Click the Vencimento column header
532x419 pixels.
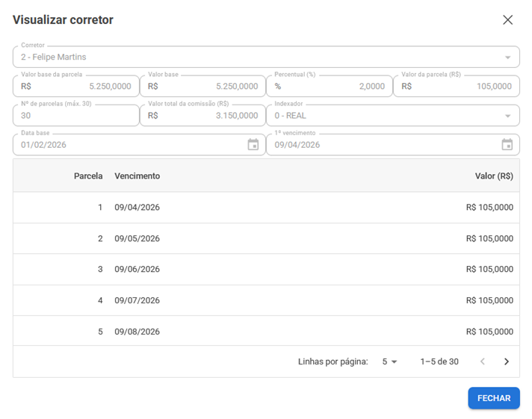pyautogui.click(x=137, y=176)
